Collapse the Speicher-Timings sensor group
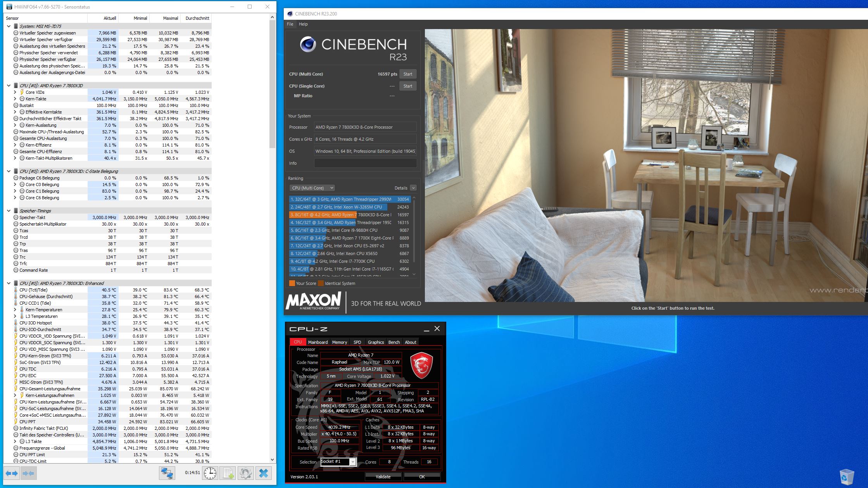 pos(9,211)
